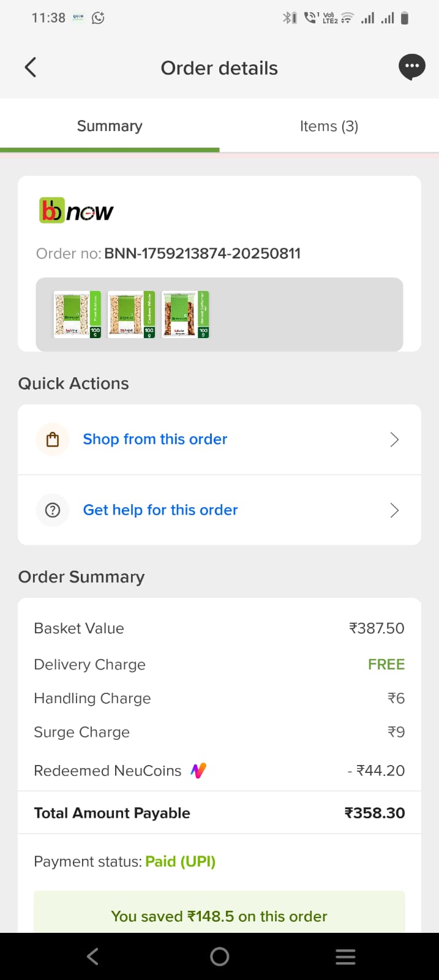Open Android recent apps menu
This screenshot has width=439, height=980.
pyautogui.click(x=345, y=957)
